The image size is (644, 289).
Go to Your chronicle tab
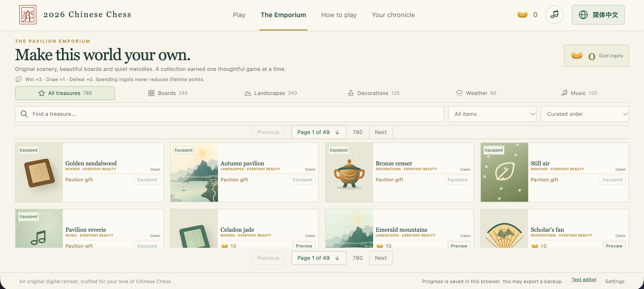(393, 15)
